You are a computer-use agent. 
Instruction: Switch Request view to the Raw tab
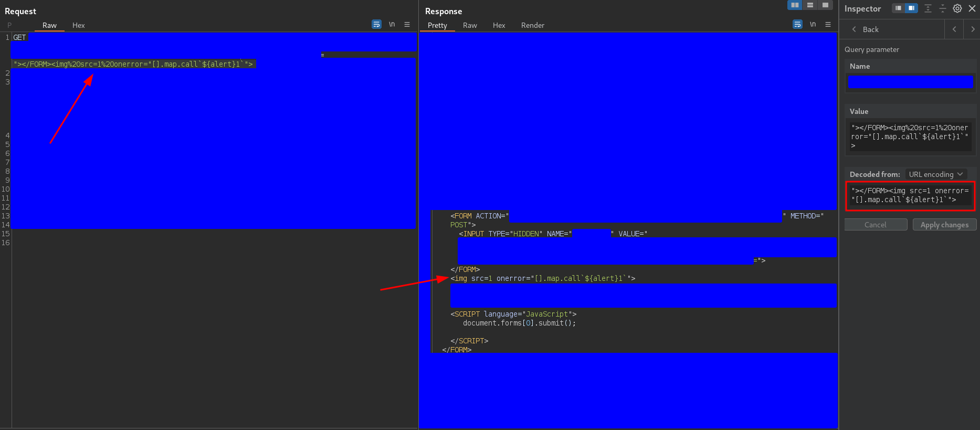[x=49, y=25]
